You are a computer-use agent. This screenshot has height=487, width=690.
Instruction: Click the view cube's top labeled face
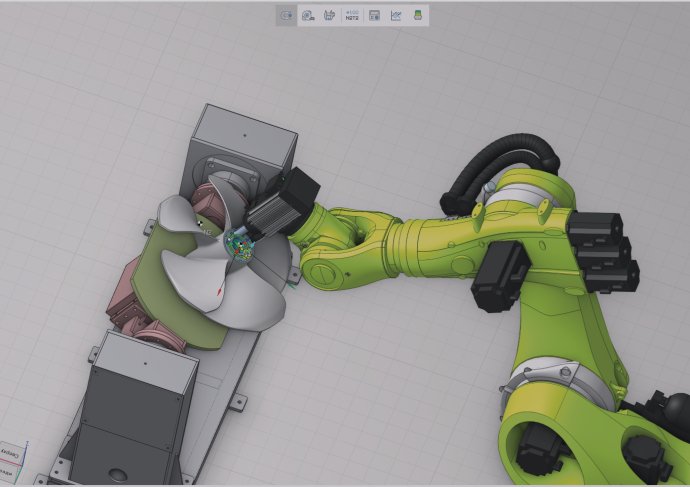point(10,451)
